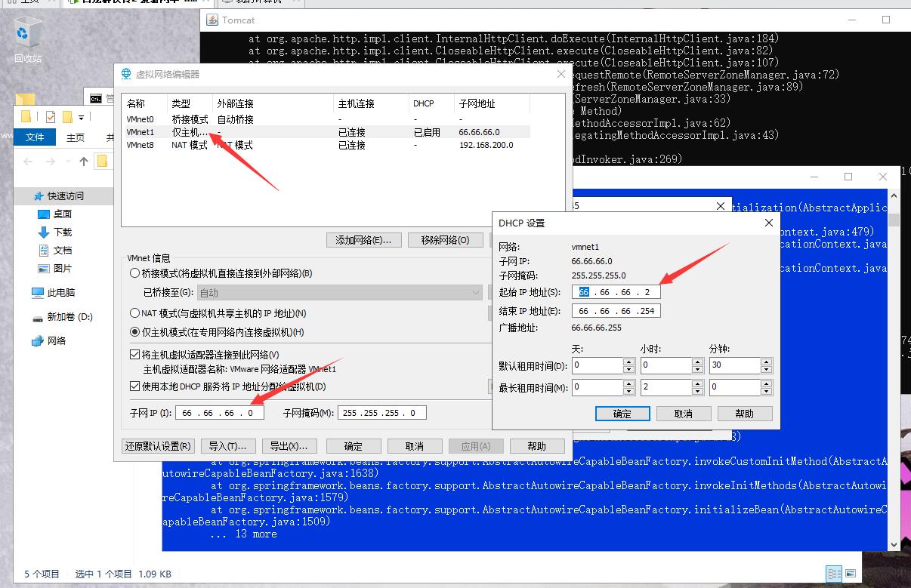
Task: Click the 添加网络 (Add Network) button
Action: click(363, 240)
